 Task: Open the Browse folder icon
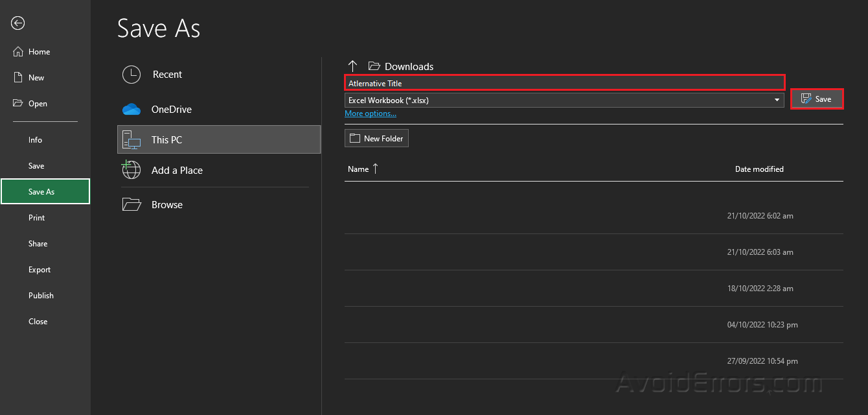point(131,204)
